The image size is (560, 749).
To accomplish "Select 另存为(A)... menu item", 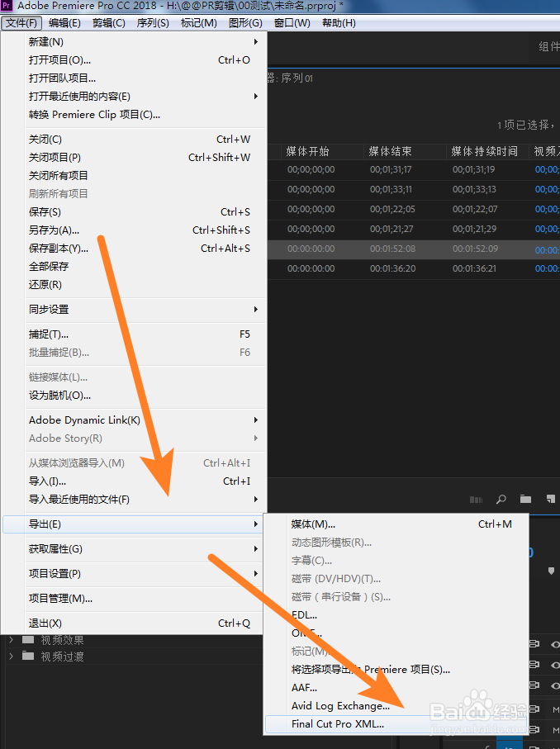I will click(x=133, y=230).
